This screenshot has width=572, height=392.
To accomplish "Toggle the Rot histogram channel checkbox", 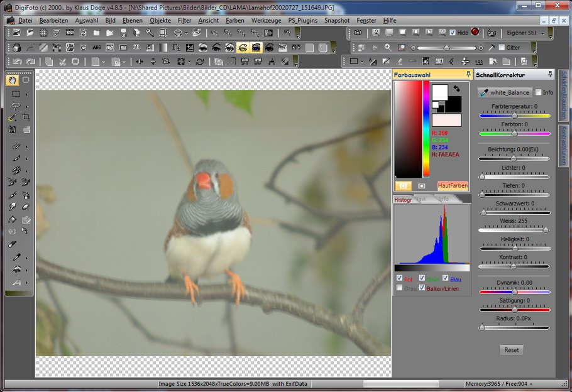I will tap(399, 278).
